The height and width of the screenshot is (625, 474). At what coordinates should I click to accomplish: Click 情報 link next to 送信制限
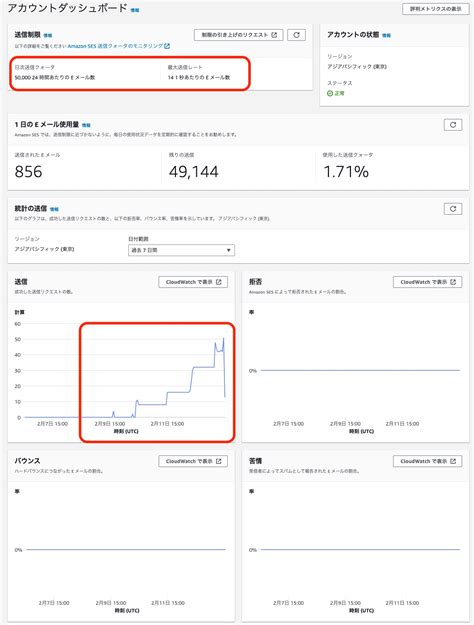[47, 35]
